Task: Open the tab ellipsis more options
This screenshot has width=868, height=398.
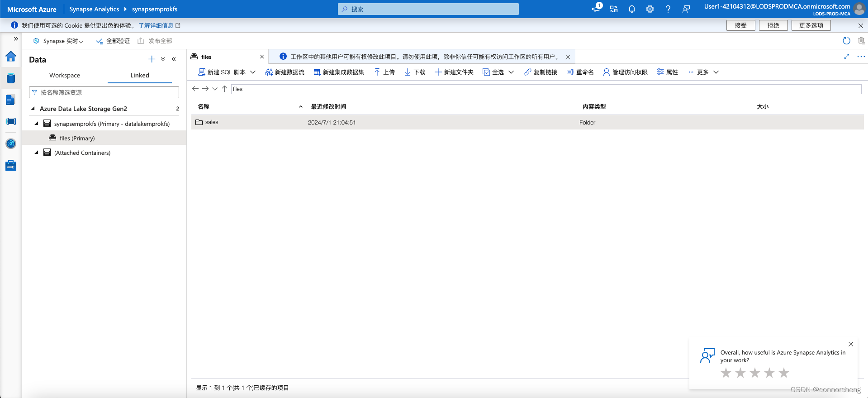Action: click(x=861, y=57)
